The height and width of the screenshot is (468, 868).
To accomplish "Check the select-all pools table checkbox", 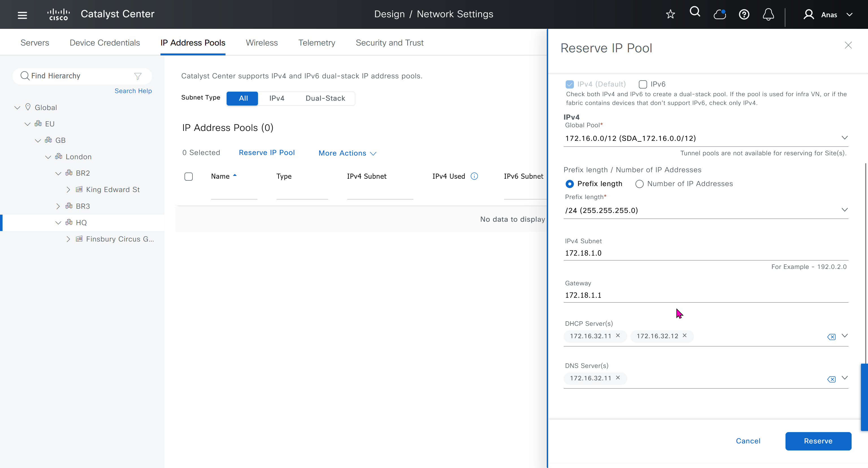I will point(189,176).
